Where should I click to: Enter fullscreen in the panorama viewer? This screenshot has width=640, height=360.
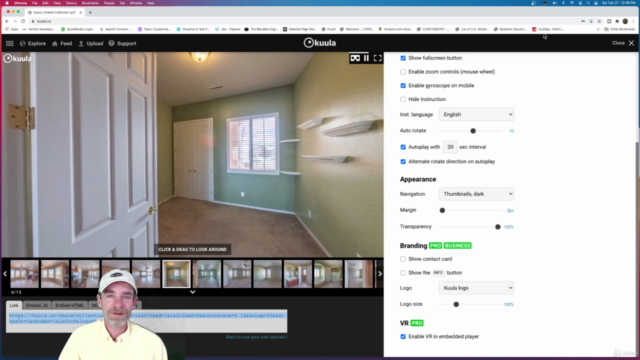(x=378, y=58)
